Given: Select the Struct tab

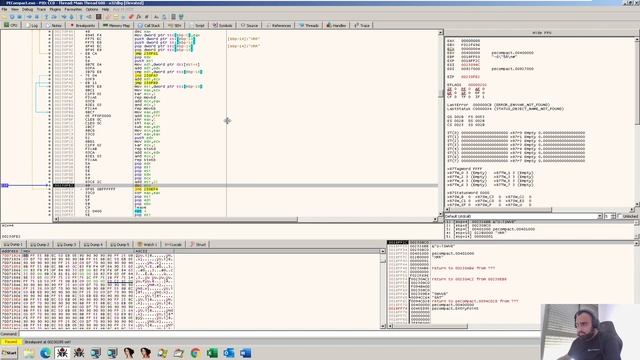Looking at the screenshot, I should pyautogui.click(x=198, y=244).
